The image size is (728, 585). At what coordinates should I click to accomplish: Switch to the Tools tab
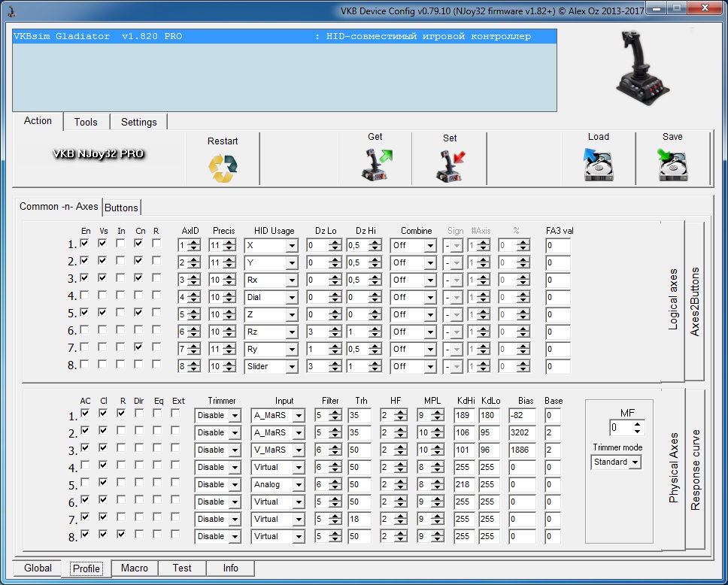point(86,122)
